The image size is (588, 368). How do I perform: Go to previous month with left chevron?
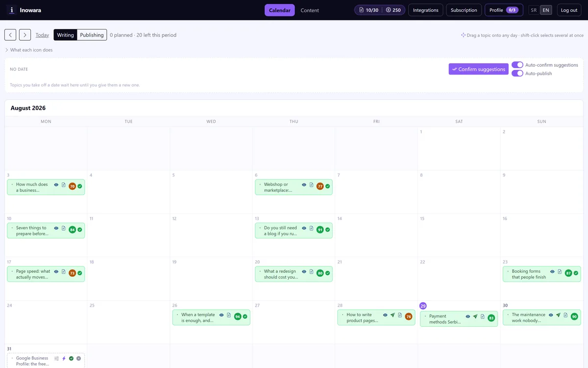(x=10, y=35)
